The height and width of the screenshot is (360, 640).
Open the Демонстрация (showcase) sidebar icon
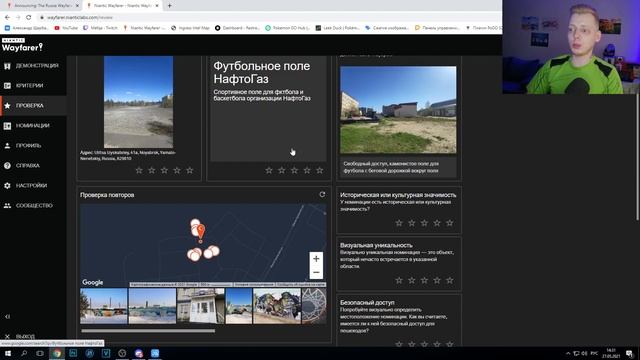tap(7, 66)
